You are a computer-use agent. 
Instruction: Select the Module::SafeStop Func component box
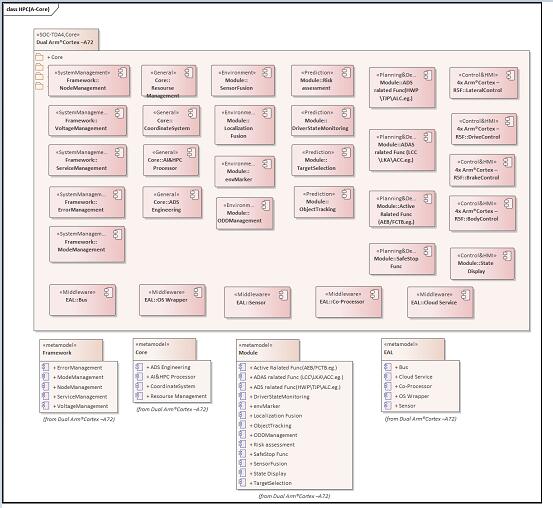click(402, 259)
